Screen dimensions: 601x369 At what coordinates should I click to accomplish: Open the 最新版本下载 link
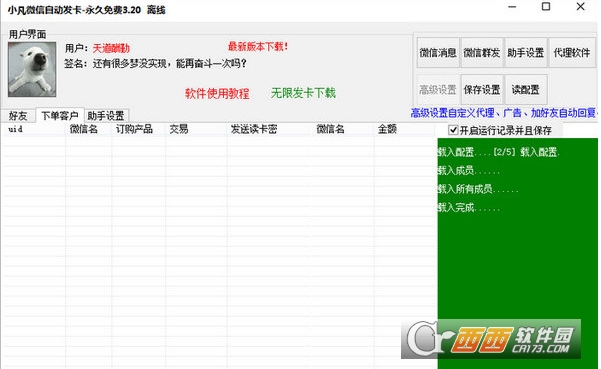[x=258, y=47]
